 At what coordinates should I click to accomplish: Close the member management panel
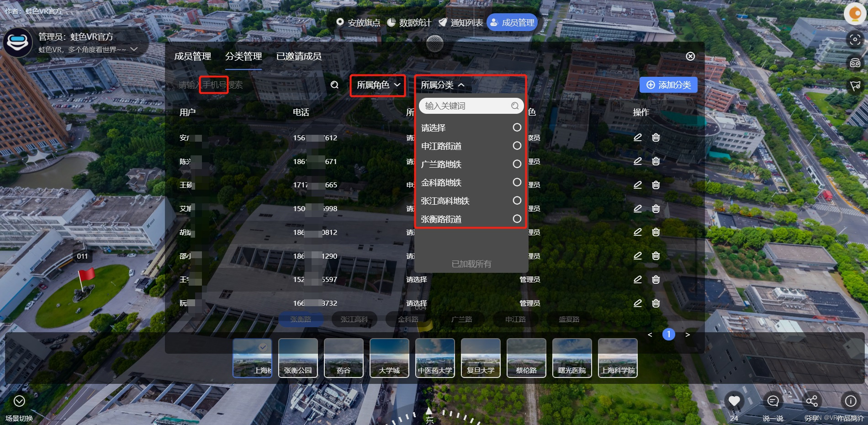pos(690,56)
